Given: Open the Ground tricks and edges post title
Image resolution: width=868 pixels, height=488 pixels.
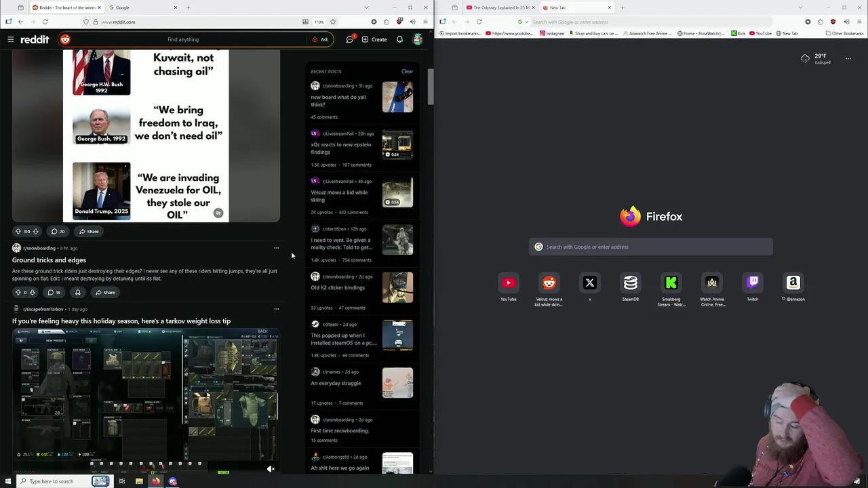Looking at the screenshot, I should [49, 260].
